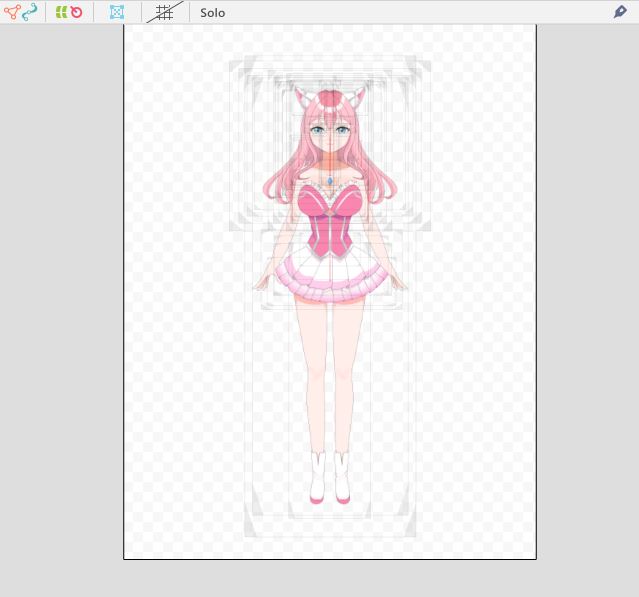This screenshot has width=639, height=597.
Task: Toggle the red rotation deformer display icon
Action: click(76, 12)
